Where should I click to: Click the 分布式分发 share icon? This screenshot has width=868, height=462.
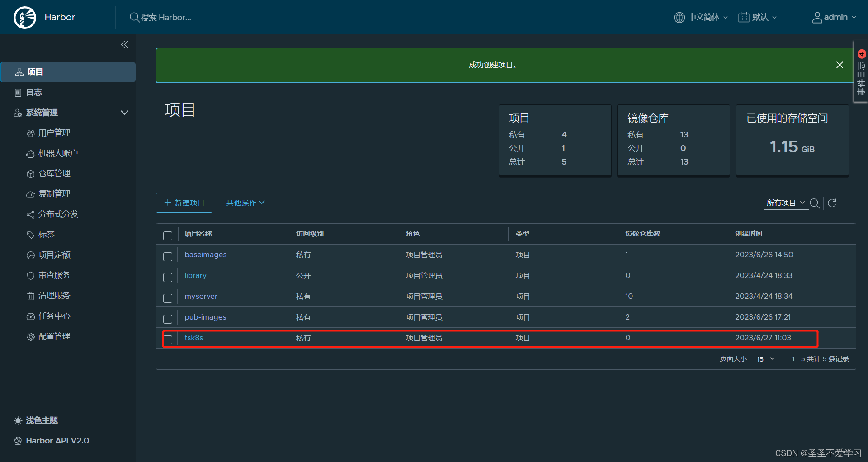click(30, 215)
